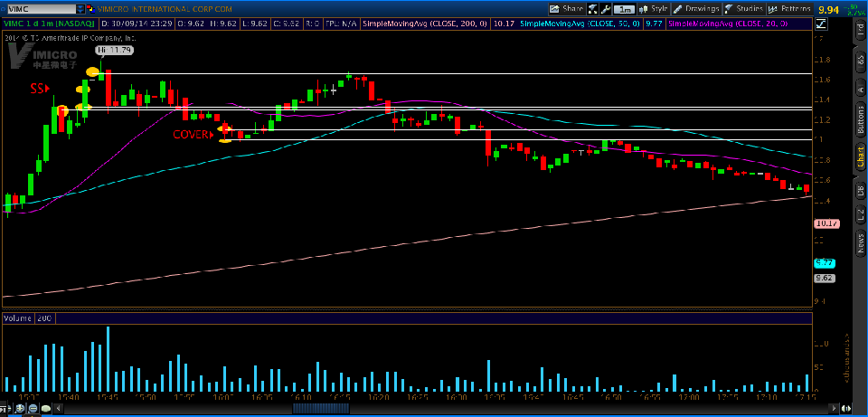Viewport: 868px width, 417px height.
Task: Click the oval drawing bubble icon at bottom
Action: pos(46,409)
